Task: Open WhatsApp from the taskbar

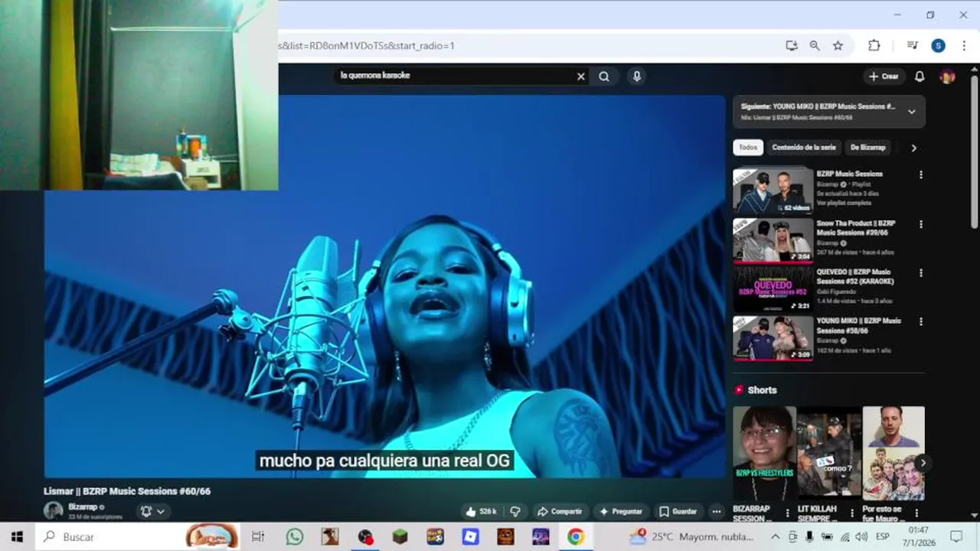Action: (295, 537)
